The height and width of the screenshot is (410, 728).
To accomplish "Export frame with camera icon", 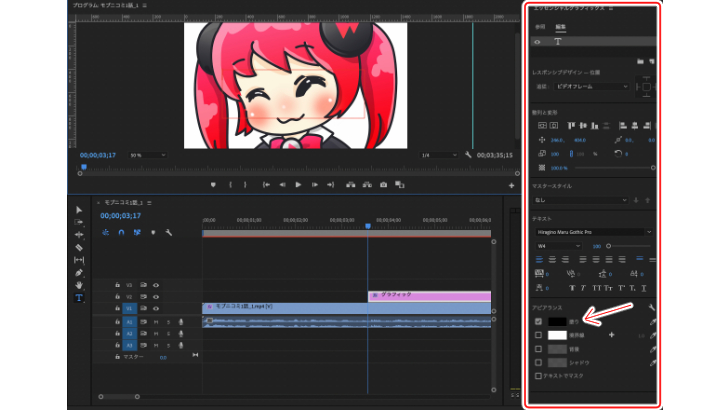I will tap(383, 185).
